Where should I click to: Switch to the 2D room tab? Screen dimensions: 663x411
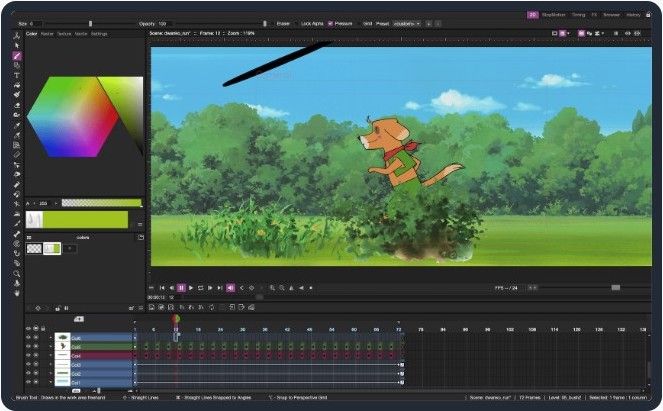532,15
